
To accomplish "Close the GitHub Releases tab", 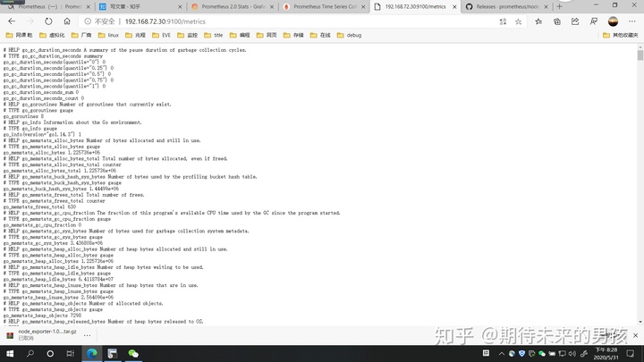I will click(546, 6).
